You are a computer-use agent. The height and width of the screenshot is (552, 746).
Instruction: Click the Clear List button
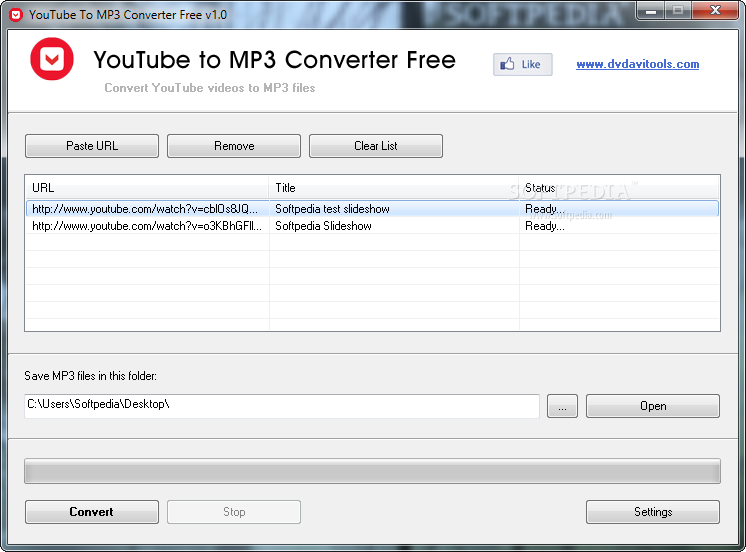(x=376, y=146)
